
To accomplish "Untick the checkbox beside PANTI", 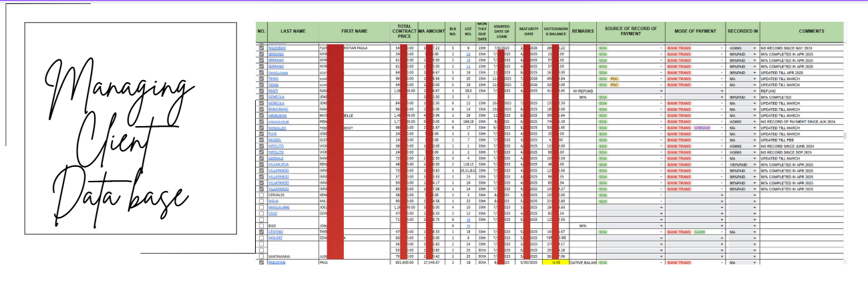I will 262,91.
